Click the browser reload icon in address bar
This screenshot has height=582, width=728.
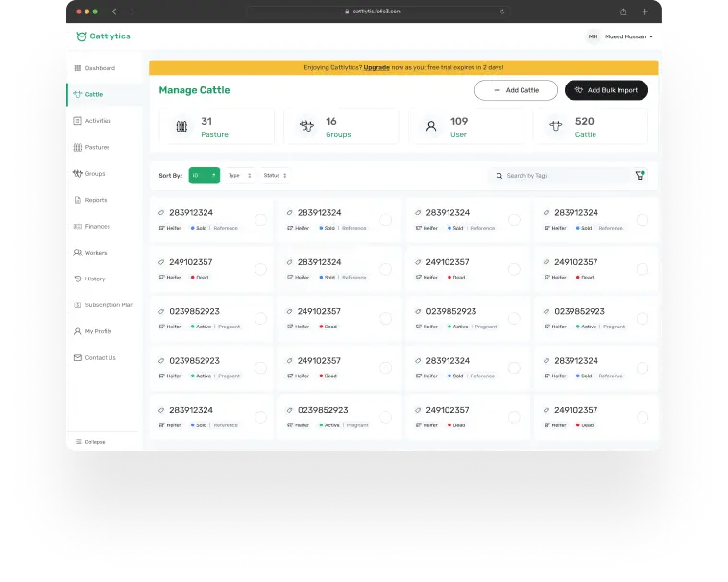(x=502, y=12)
